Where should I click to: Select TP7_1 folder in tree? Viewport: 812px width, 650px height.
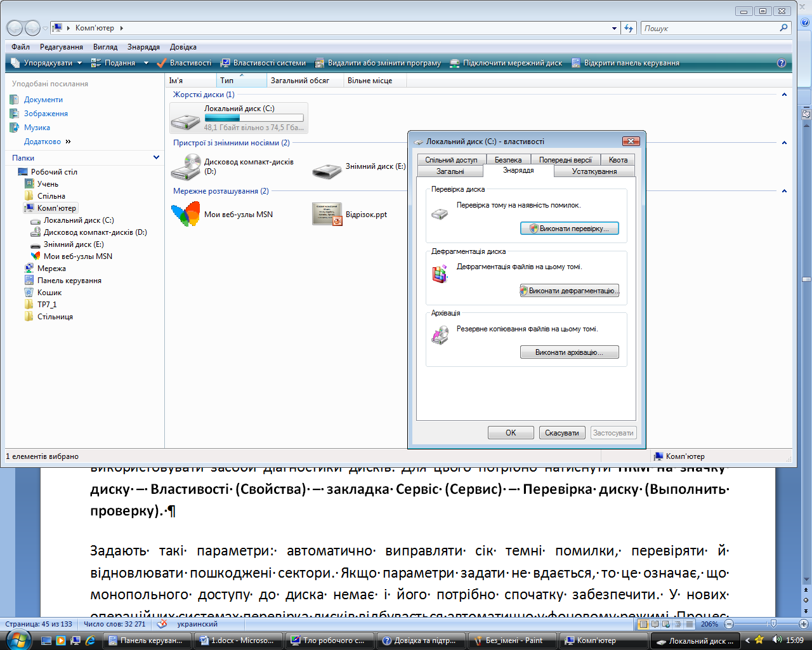[x=47, y=305]
